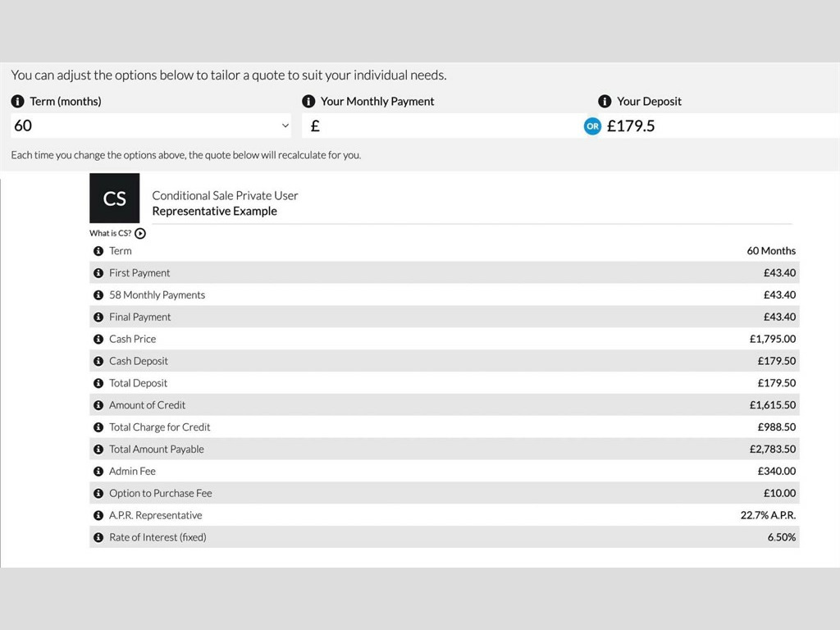The image size is (840, 630).
Task: Click the info icon beside Term (months)
Action: click(18, 101)
